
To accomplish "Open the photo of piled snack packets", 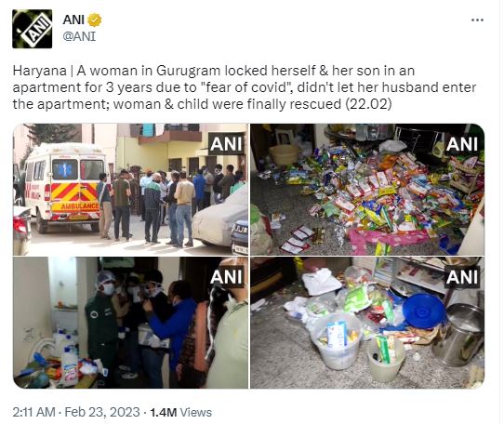I will pyautogui.click(x=367, y=190).
